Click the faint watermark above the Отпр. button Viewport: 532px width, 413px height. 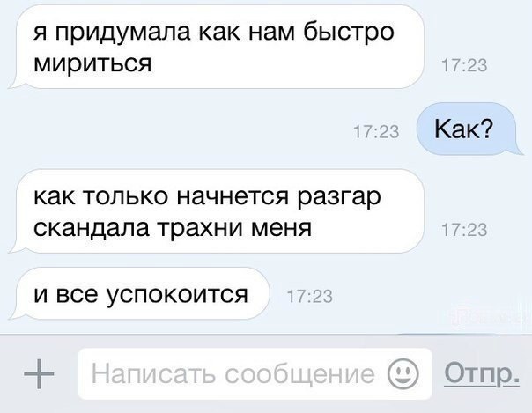click(489, 313)
